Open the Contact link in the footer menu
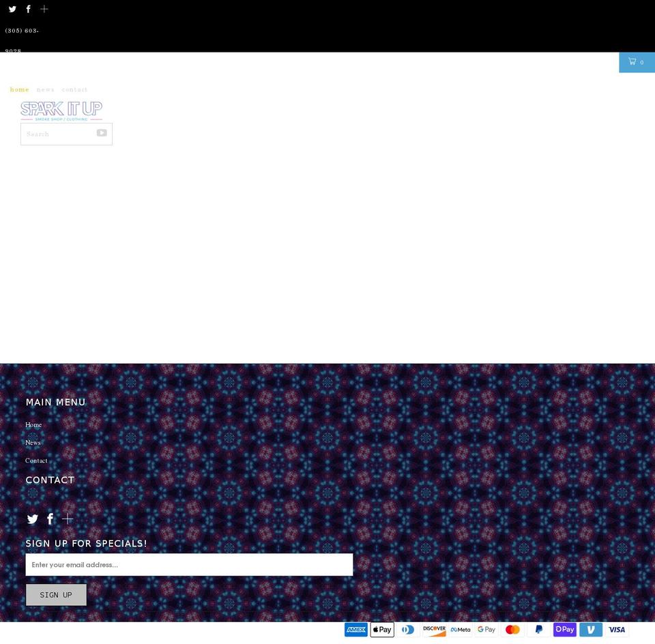 click(x=36, y=460)
